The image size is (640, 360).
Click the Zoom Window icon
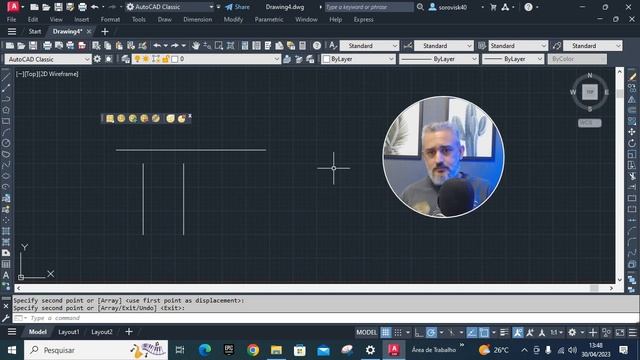[x=219, y=46]
